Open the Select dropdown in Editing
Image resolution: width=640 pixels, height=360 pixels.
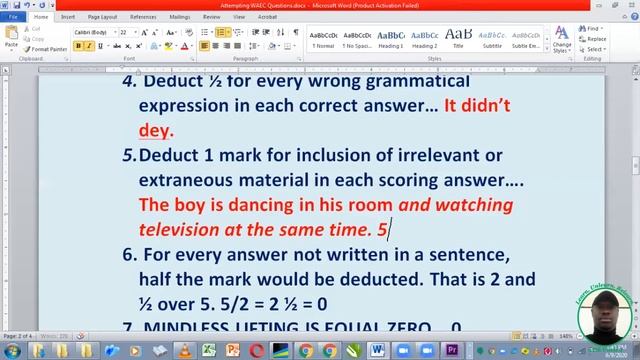click(x=593, y=49)
